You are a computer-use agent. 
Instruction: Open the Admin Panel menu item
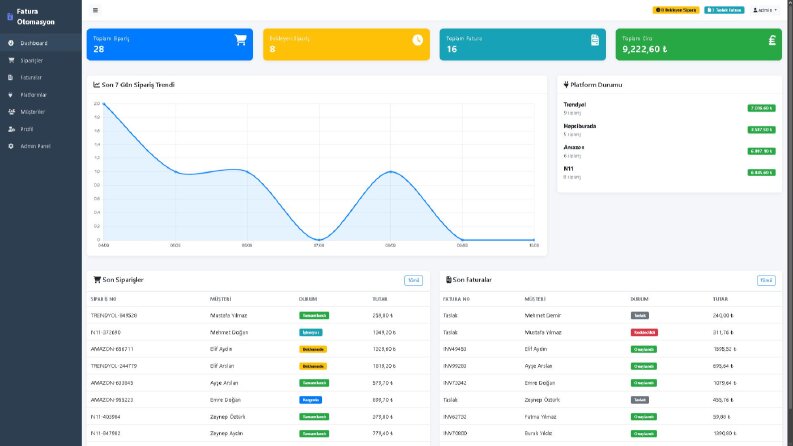pyautogui.click(x=40, y=146)
